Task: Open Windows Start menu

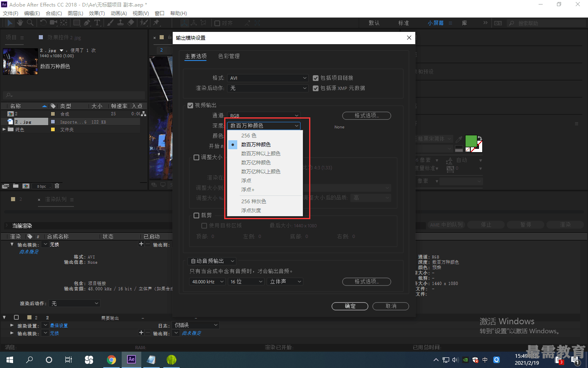Action: [x=10, y=360]
